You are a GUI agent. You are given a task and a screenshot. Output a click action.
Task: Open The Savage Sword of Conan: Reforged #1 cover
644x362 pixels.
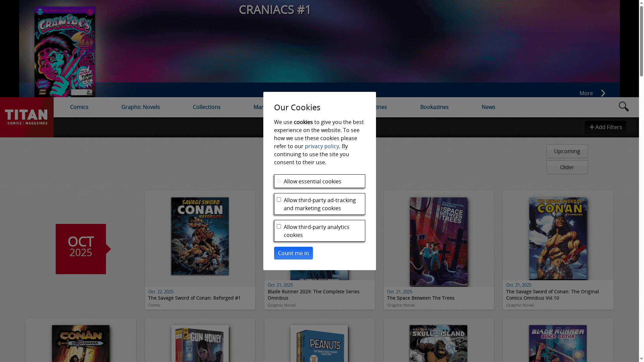click(200, 236)
